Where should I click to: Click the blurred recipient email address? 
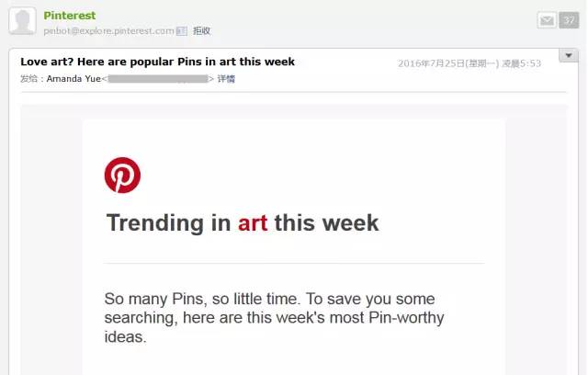157,79
